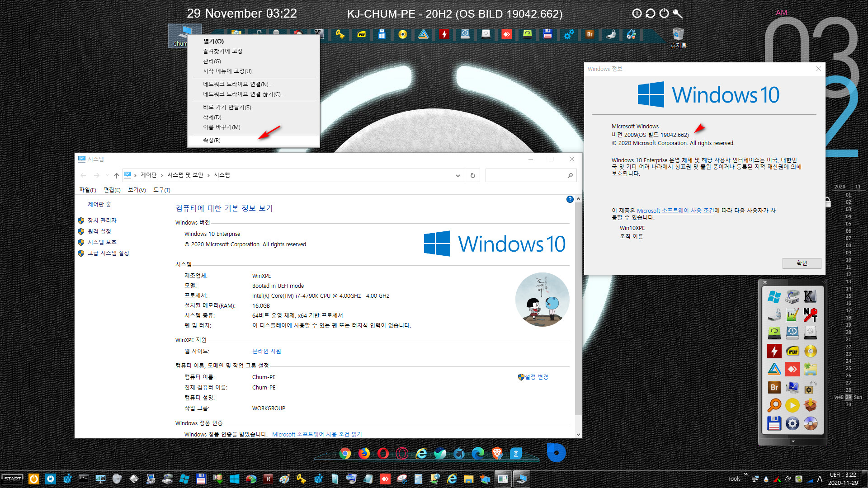The height and width of the screenshot is (488, 868).
Task: Close the launcher panel with X
Action: pos(765,282)
